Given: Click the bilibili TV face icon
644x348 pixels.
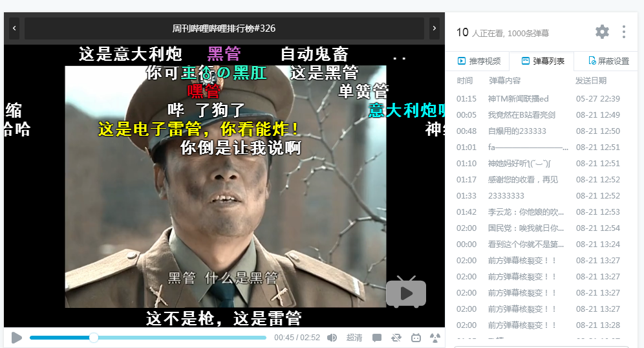Looking at the screenshot, I should 416,338.
